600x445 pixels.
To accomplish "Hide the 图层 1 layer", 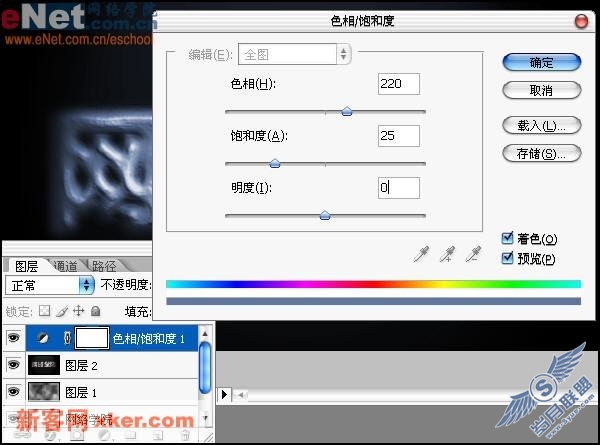I will (14, 392).
